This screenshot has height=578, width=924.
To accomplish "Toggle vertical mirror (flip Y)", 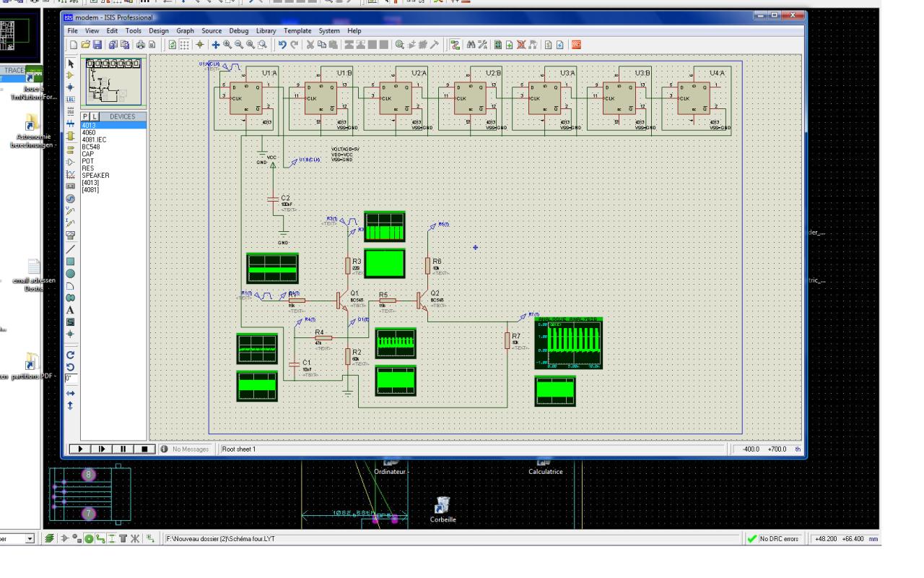I will pos(71,406).
